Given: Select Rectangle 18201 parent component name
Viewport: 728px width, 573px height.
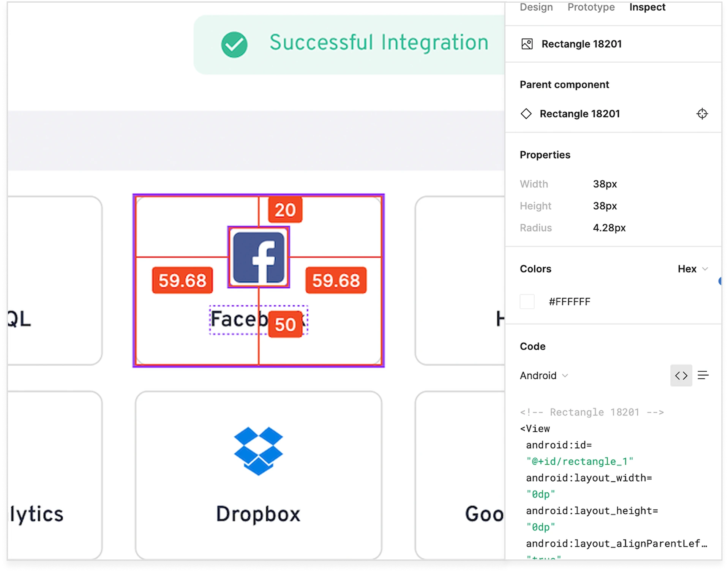Looking at the screenshot, I should 580,114.
